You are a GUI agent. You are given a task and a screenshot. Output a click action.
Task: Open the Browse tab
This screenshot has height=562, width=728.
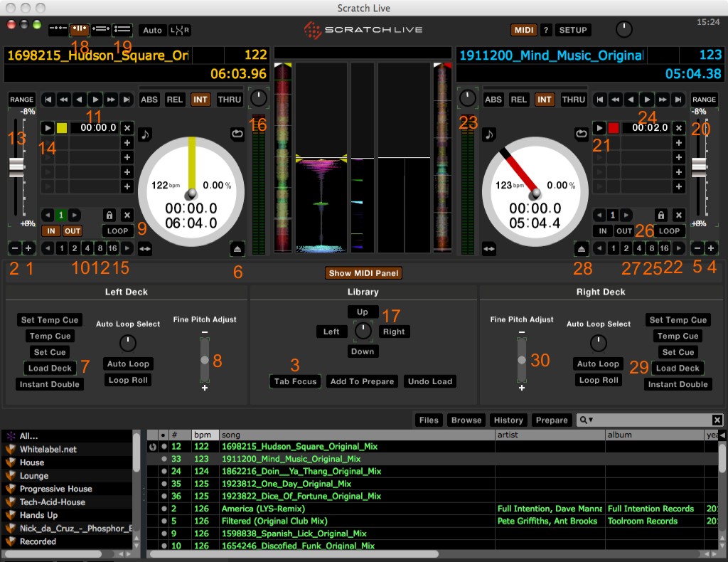point(466,420)
